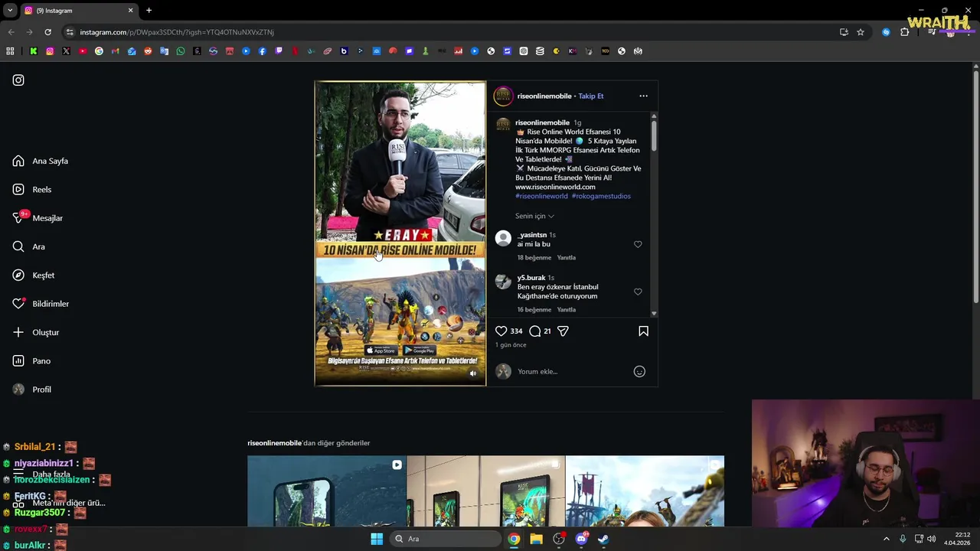Open the Gmail bookmark
The height and width of the screenshot is (551, 980).
115,51
